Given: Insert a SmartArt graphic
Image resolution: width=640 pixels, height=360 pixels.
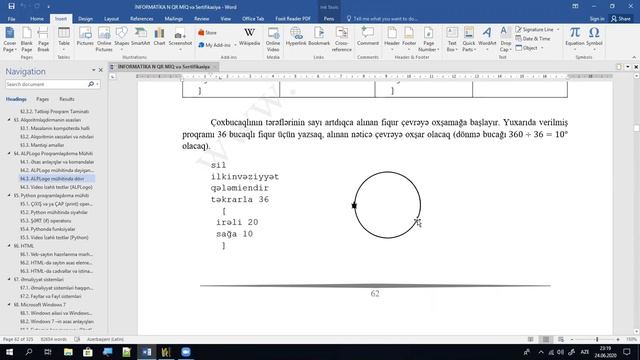Looking at the screenshot, I should pyautogui.click(x=140, y=37).
